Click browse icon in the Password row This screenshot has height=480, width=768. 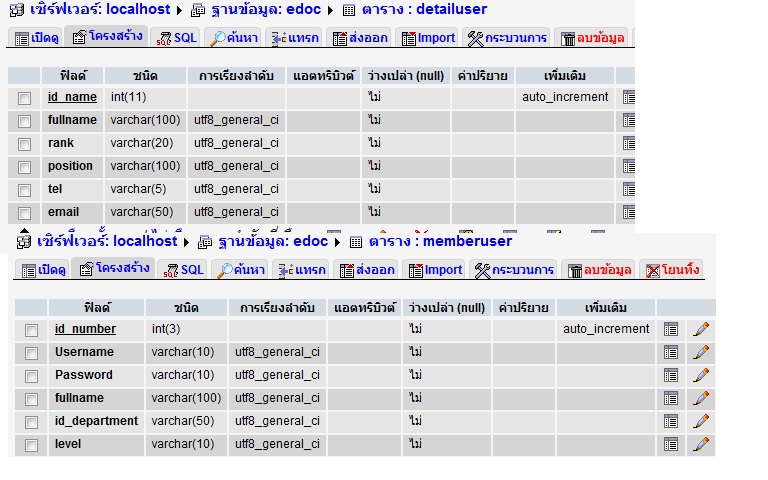671,375
